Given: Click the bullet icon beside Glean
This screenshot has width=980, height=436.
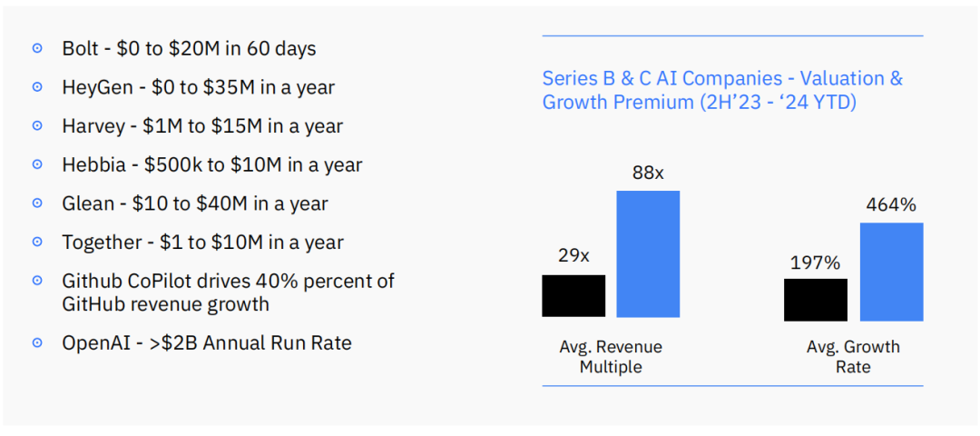Looking at the screenshot, I should click(x=37, y=203).
